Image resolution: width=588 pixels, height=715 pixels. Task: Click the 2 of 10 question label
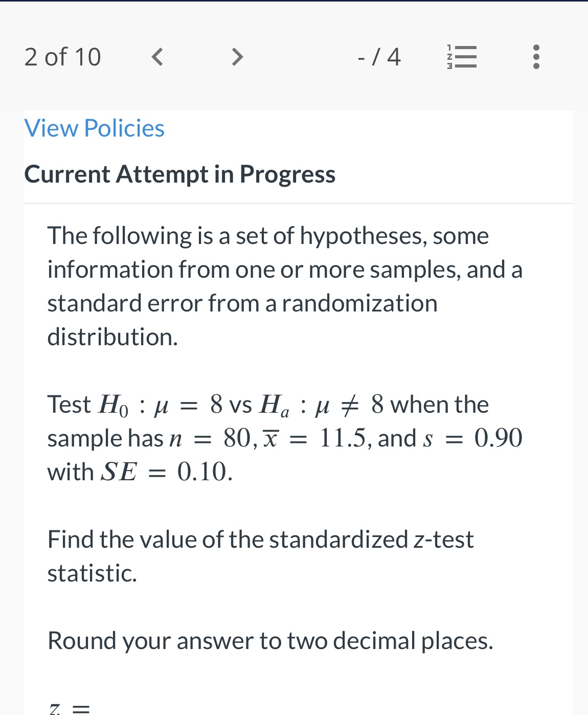(62, 57)
